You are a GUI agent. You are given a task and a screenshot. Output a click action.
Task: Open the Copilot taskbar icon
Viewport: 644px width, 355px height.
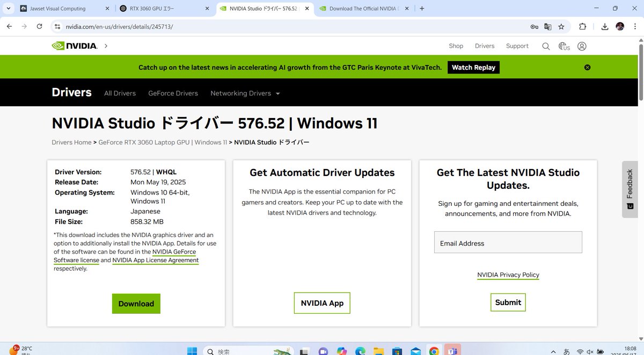point(342,351)
